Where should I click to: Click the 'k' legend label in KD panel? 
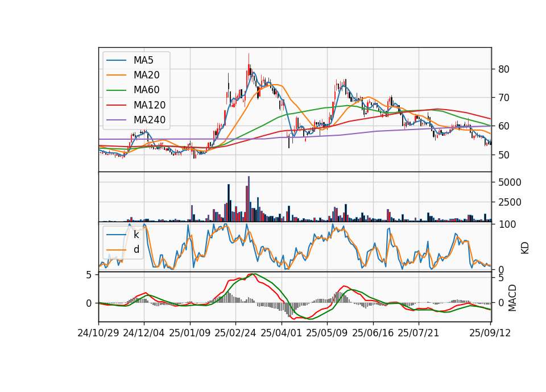click(136, 235)
